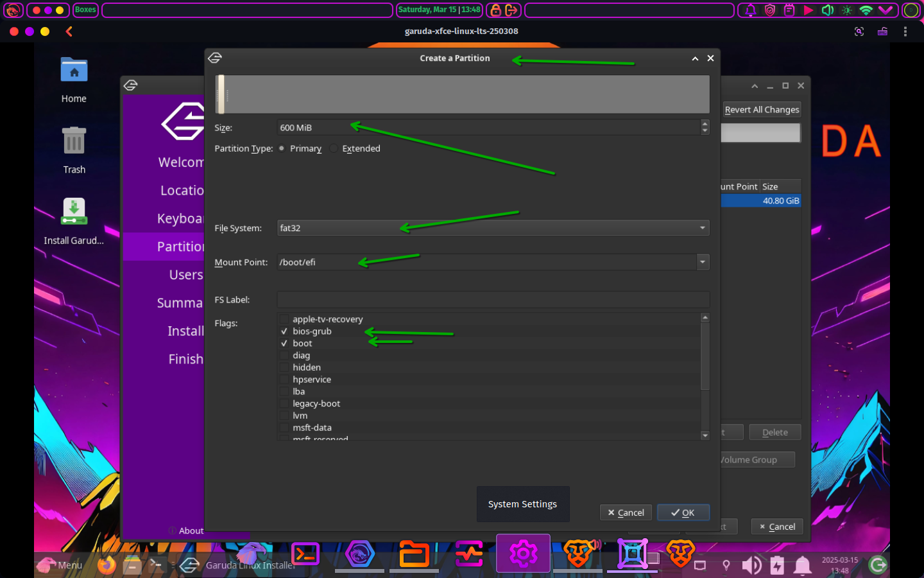Launch terminal from the dock
This screenshot has width=924, height=578.
click(305, 554)
